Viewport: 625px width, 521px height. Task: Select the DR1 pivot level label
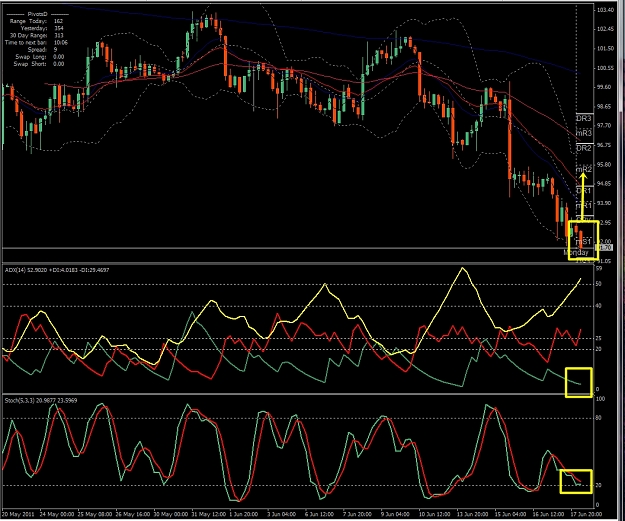click(584, 191)
